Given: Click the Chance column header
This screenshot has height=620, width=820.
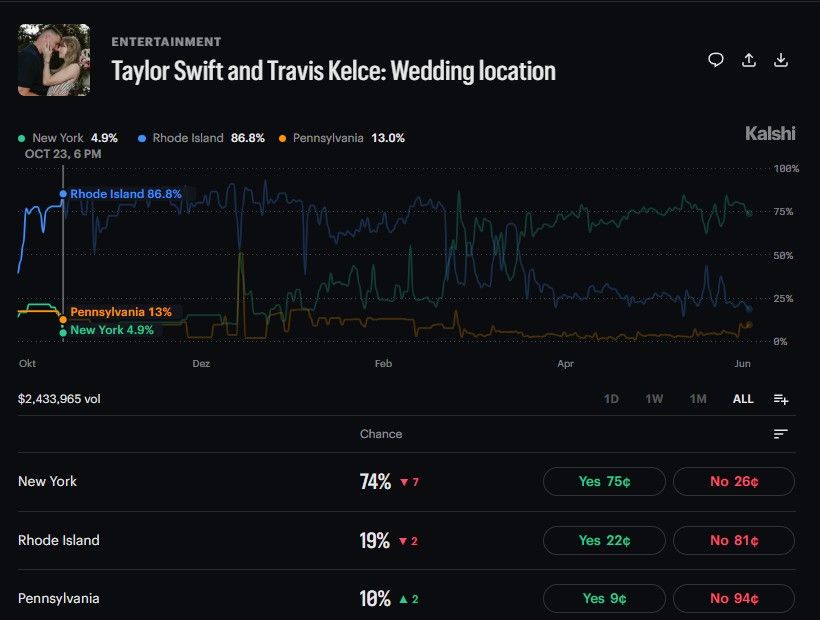Looking at the screenshot, I should (x=381, y=434).
